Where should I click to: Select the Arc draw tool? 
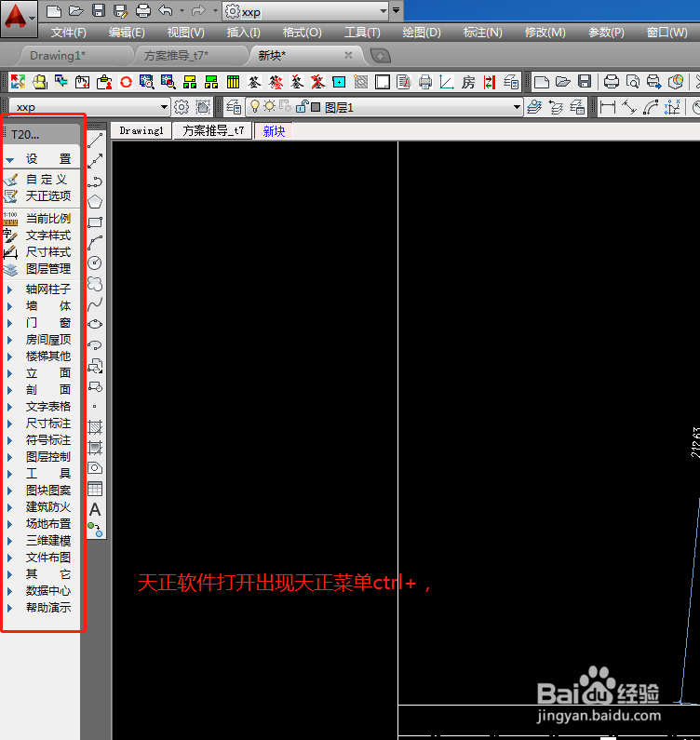95,243
